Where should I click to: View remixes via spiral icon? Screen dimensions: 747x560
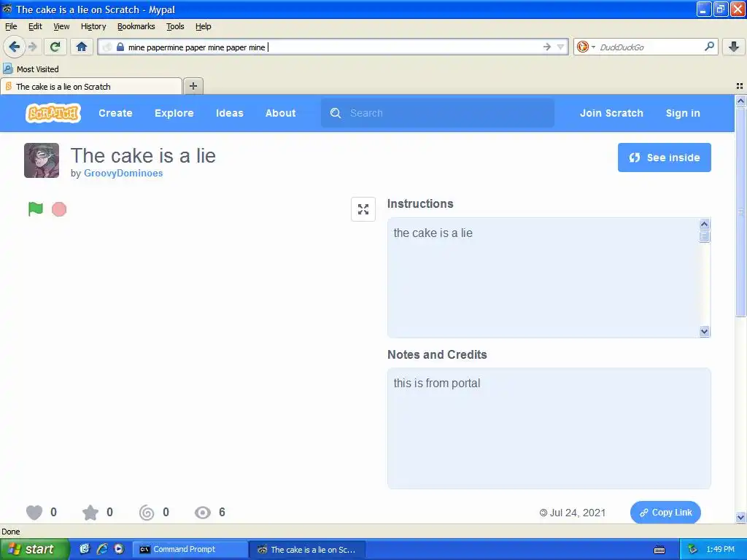[x=147, y=513]
